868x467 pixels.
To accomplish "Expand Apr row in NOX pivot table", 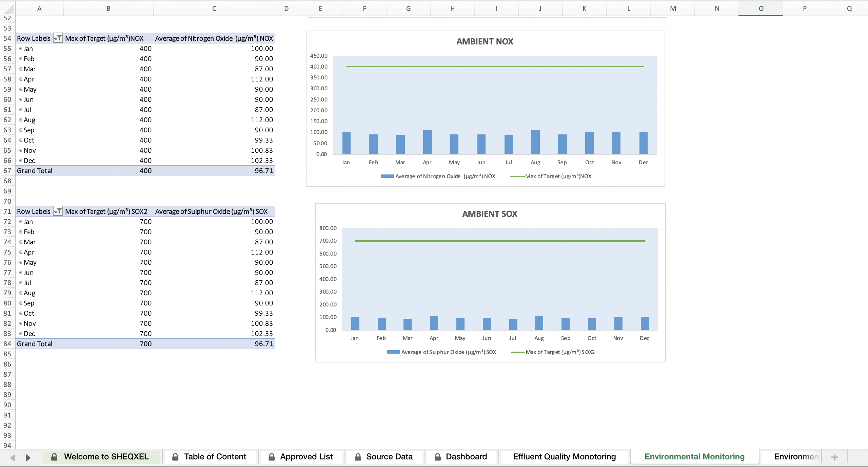I will (x=21, y=79).
